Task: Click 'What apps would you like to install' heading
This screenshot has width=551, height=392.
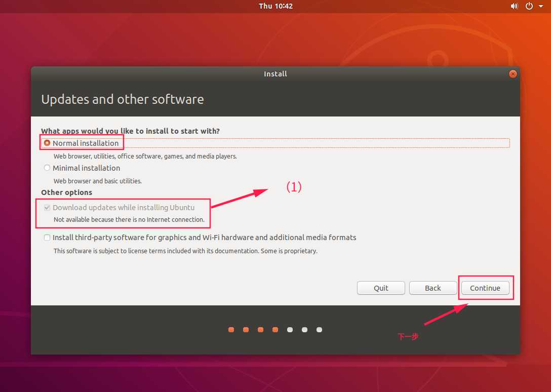Action: [130, 131]
